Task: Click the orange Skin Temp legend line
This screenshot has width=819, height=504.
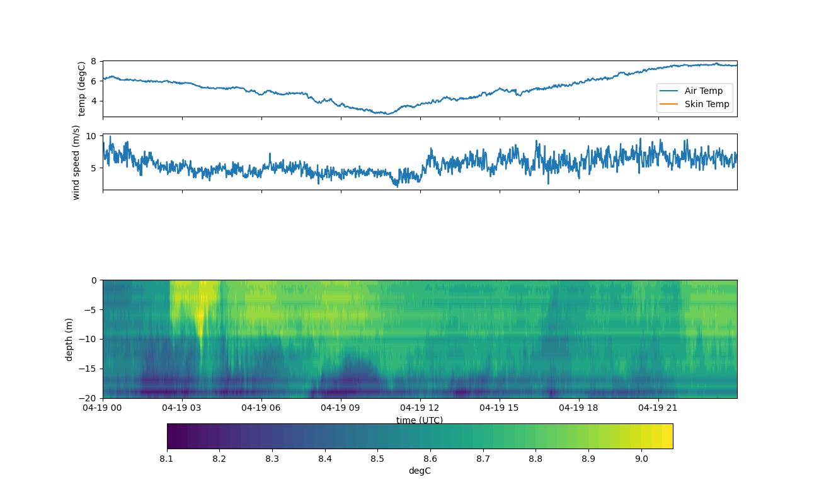Action: [670, 104]
